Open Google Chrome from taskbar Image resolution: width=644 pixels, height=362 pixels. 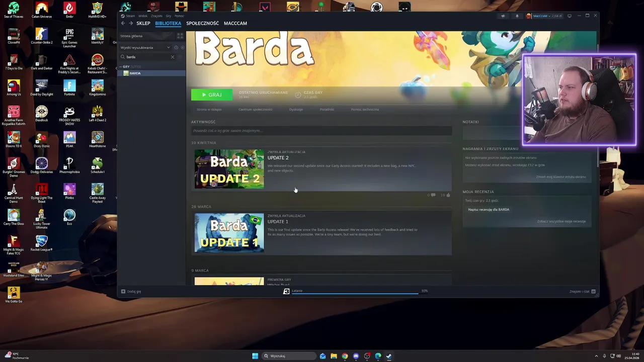tap(345, 356)
